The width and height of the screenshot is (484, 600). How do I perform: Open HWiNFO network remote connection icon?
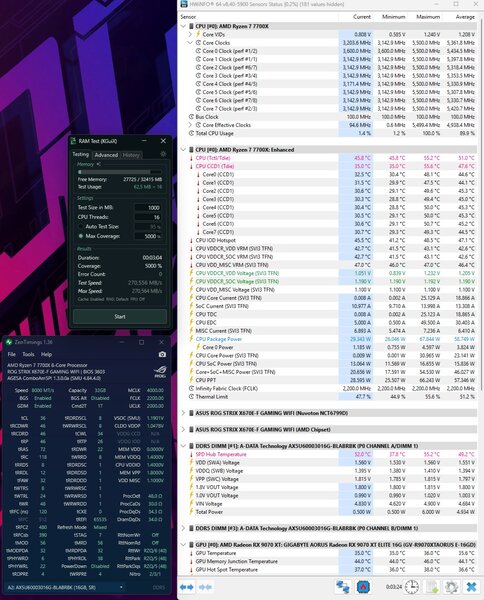(x=342, y=587)
